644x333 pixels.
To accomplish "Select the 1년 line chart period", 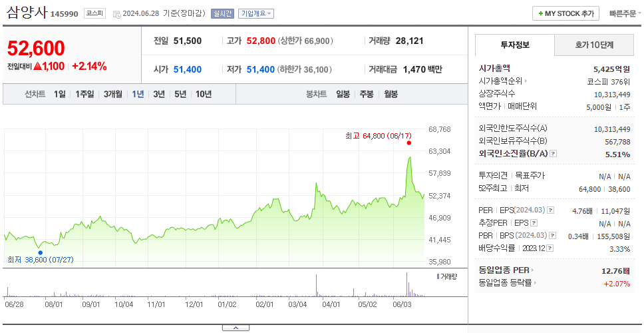I will coord(138,94).
